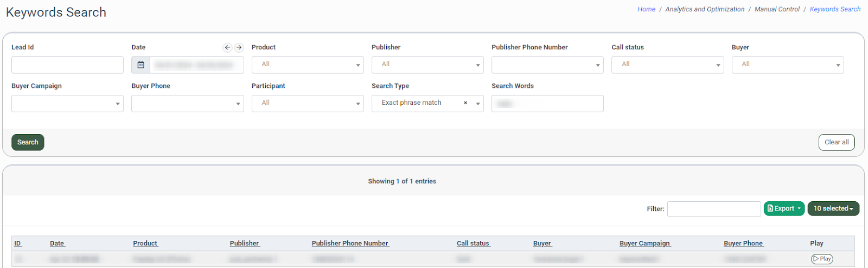Click the calendar icon in Date field

coord(141,65)
